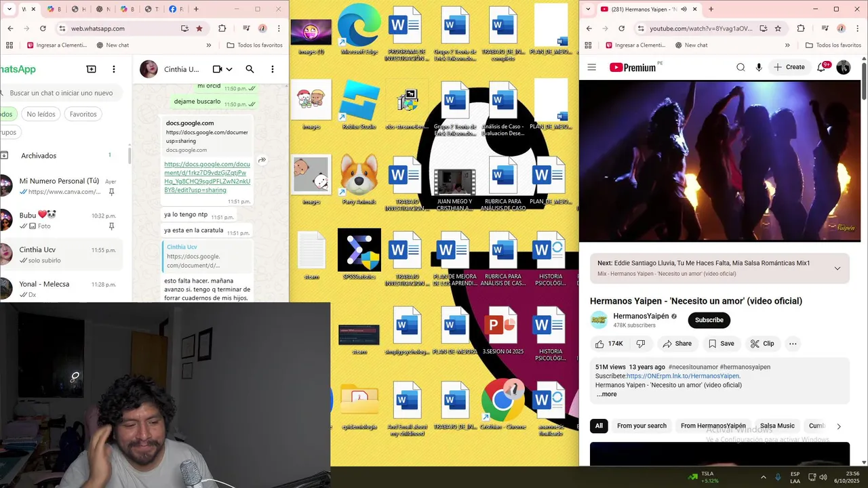The width and height of the screenshot is (868, 488).
Task: Select the Salsa Music chip
Action: click(777, 426)
